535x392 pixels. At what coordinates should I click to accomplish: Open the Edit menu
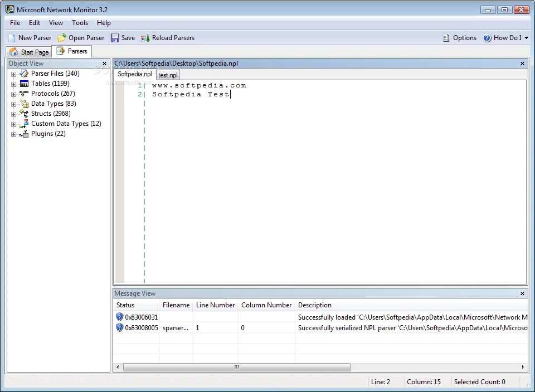(x=35, y=23)
